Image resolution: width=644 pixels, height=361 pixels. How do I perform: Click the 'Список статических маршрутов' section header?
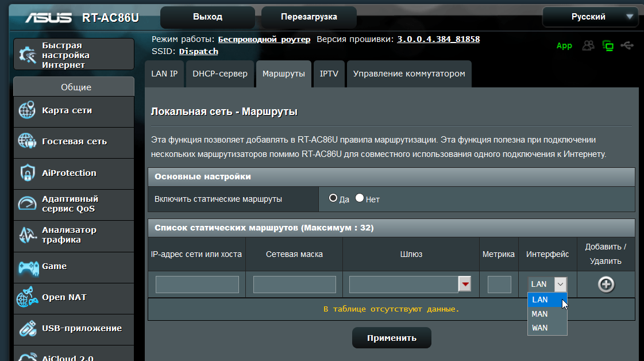coord(391,228)
